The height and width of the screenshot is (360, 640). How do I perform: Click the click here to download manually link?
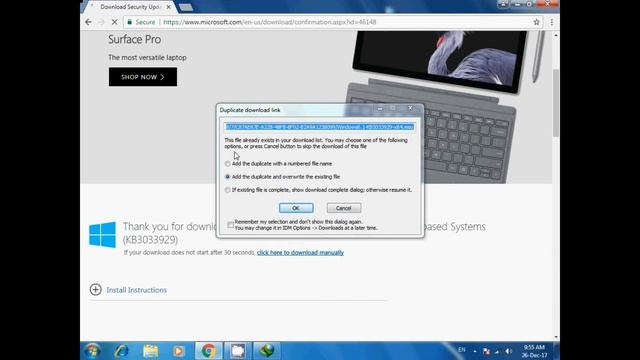click(300, 253)
